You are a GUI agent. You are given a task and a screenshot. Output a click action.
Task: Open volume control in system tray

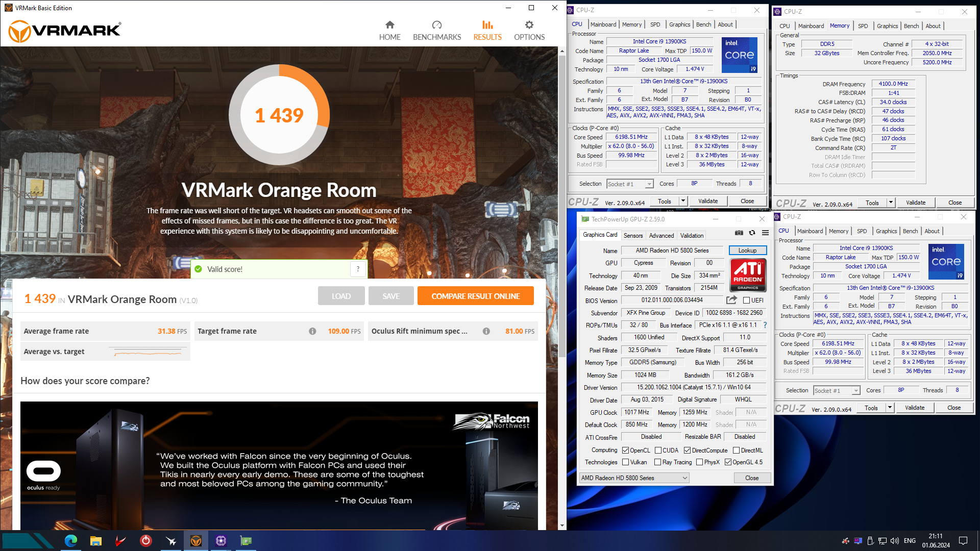[x=894, y=541]
